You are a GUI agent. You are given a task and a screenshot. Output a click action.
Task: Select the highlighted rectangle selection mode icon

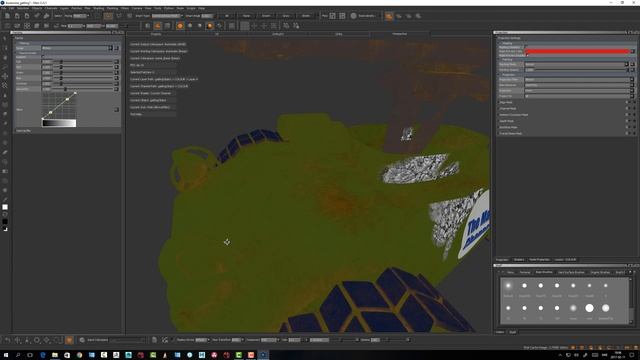point(108,16)
